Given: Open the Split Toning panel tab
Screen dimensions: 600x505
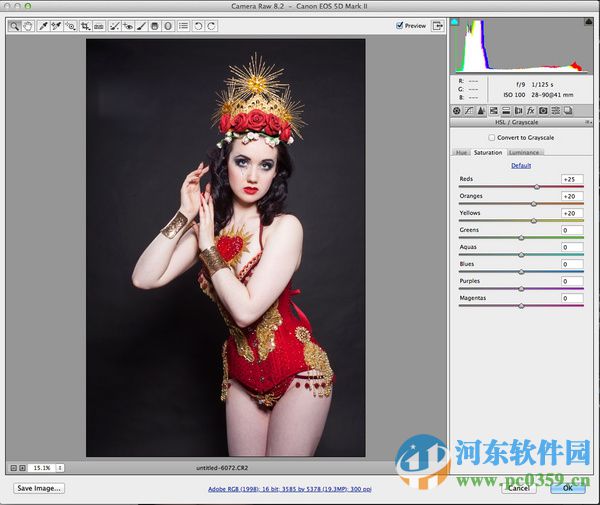Looking at the screenshot, I should [x=506, y=111].
